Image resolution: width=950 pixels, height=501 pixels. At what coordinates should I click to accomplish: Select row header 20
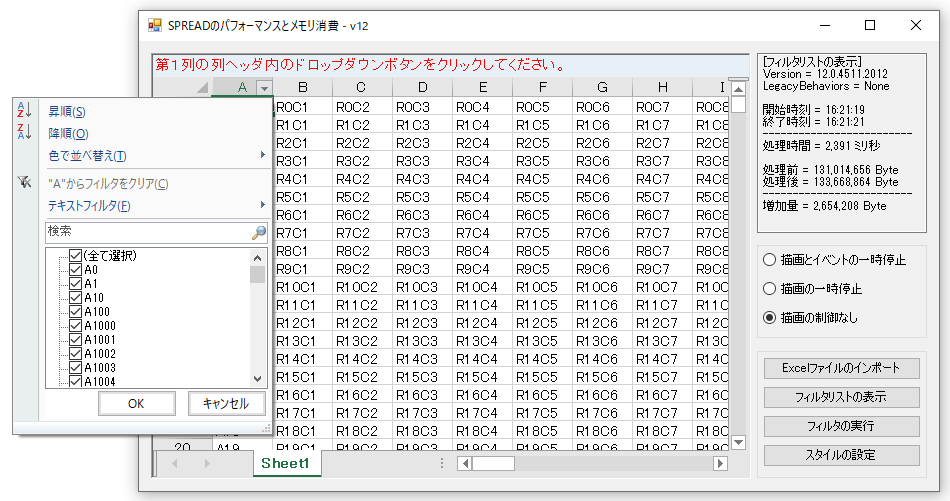[182, 446]
